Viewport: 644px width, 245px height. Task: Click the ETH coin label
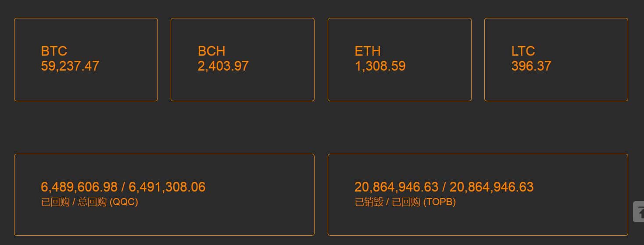click(368, 51)
